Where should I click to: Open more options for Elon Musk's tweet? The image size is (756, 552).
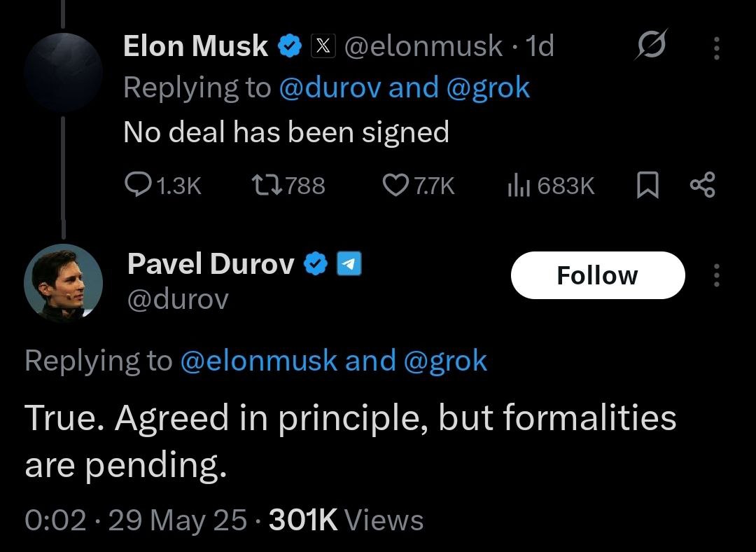pyautogui.click(x=716, y=48)
